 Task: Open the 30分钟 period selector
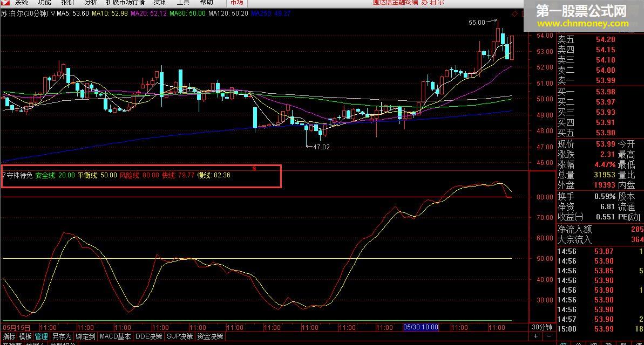pyautogui.click(x=542, y=327)
